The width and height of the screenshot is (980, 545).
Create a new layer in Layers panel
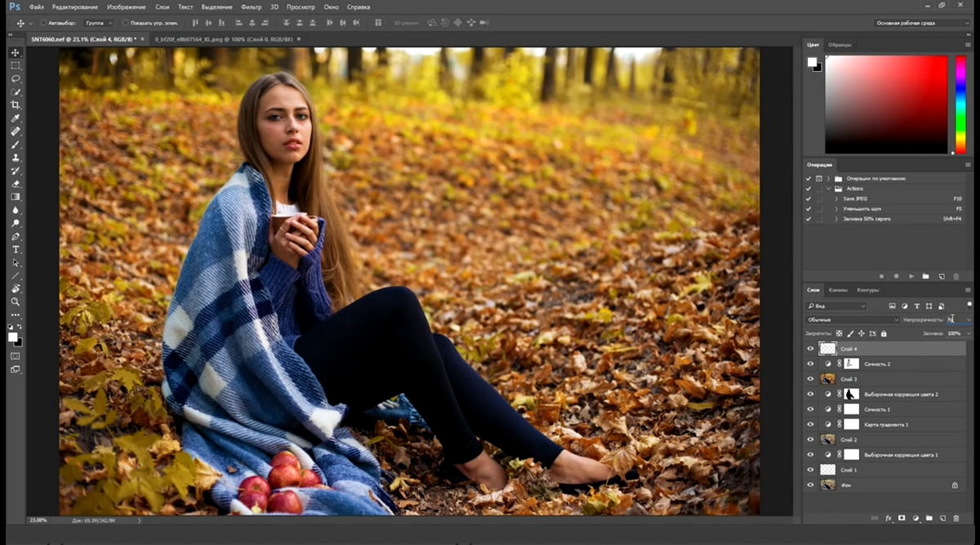pyautogui.click(x=942, y=518)
